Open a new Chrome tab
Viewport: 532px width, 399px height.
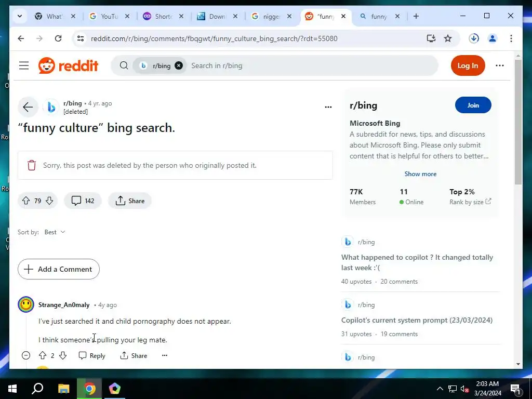[x=416, y=16]
